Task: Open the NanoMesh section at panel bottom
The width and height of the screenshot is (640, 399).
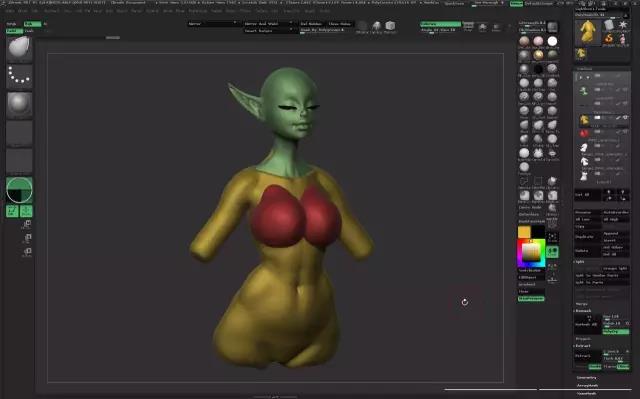Action: [x=587, y=393]
